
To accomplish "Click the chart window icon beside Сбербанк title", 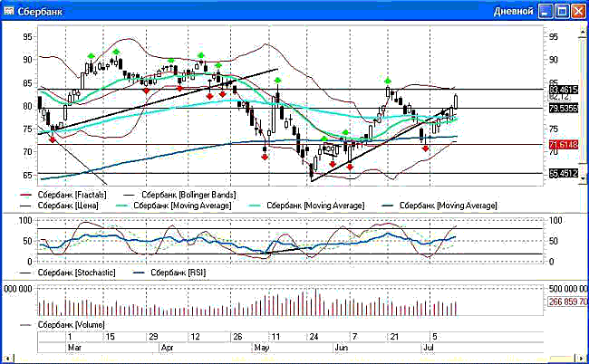I will click(8, 11).
